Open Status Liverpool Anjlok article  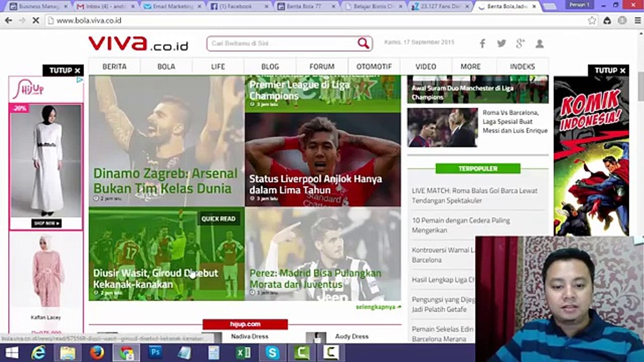coord(315,185)
